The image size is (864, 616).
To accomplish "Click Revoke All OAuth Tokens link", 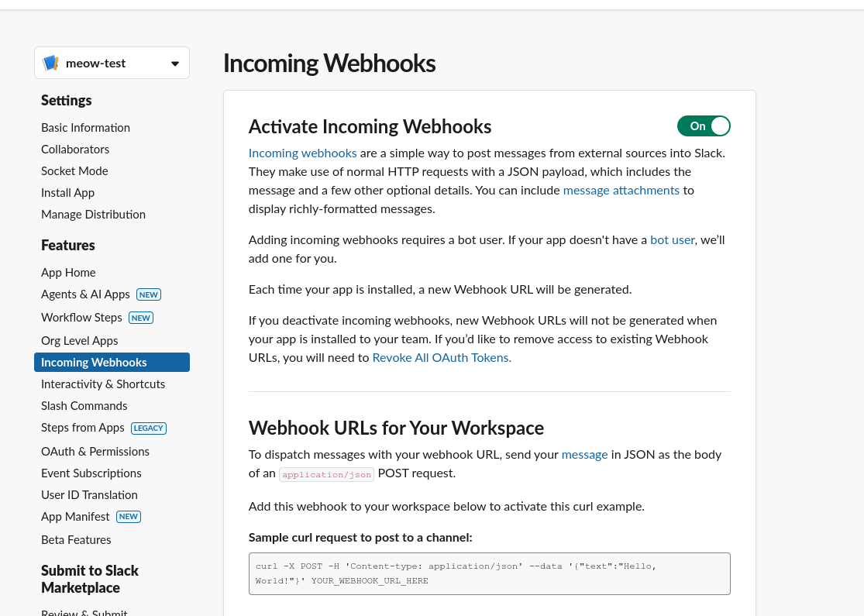I will pyautogui.click(x=442, y=358).
